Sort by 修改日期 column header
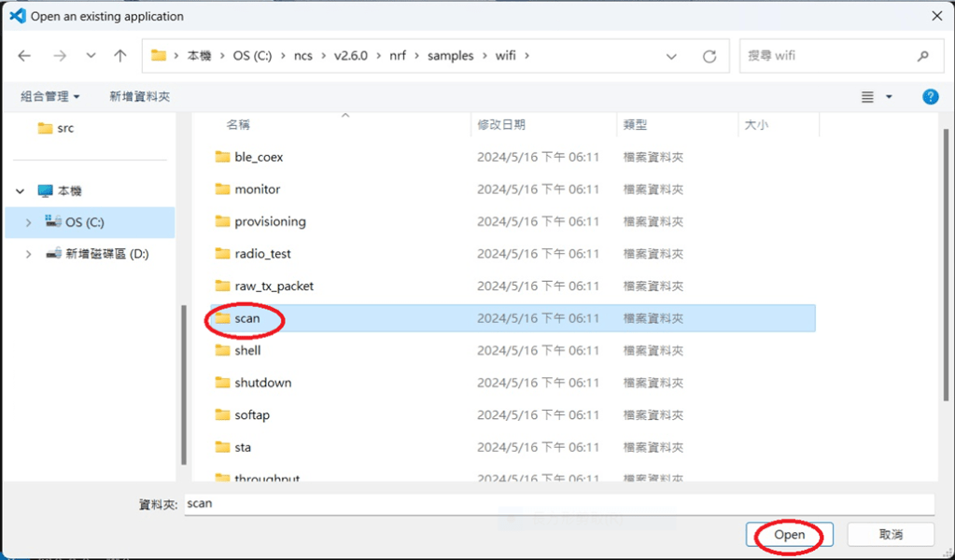Image resolution: width=955 pixels, height=560 pixels. click(x=500, y=125)
